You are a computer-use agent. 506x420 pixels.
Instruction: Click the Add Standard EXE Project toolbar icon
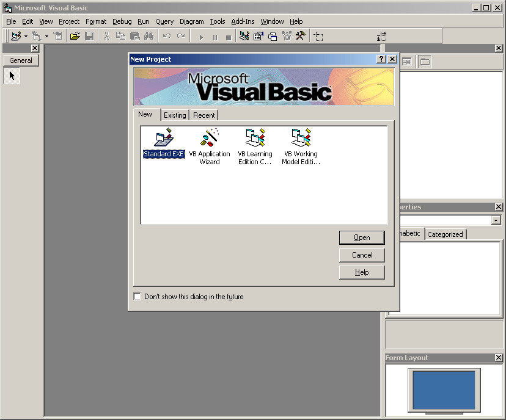click(x=16, y=36)
